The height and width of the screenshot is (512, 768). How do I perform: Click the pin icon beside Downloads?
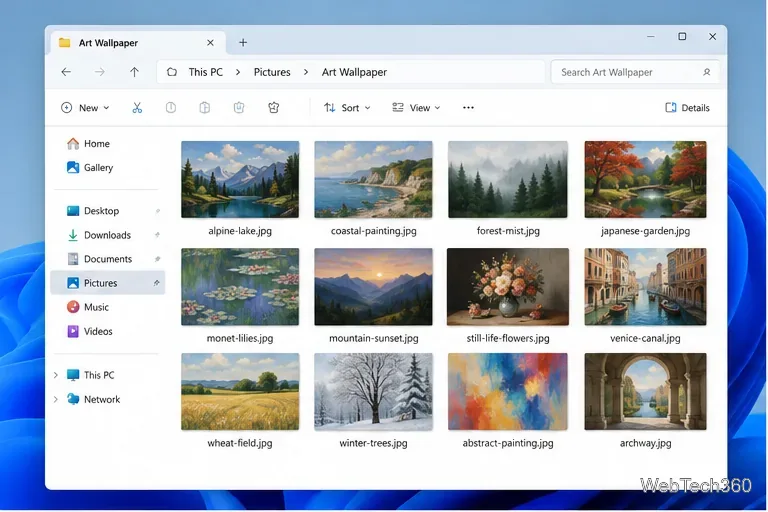(157, 235)
